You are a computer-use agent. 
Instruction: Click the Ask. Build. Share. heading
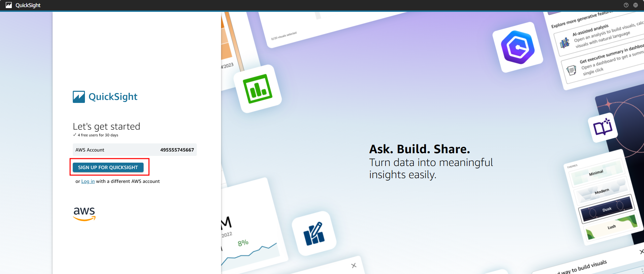coord(419,149)
